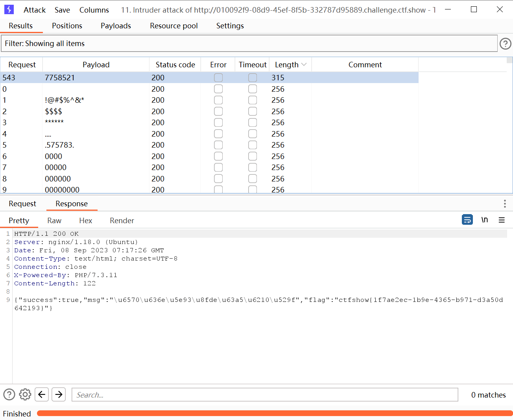
Task: Sort by Length column chevron
Action: click(x=304, y=65)
